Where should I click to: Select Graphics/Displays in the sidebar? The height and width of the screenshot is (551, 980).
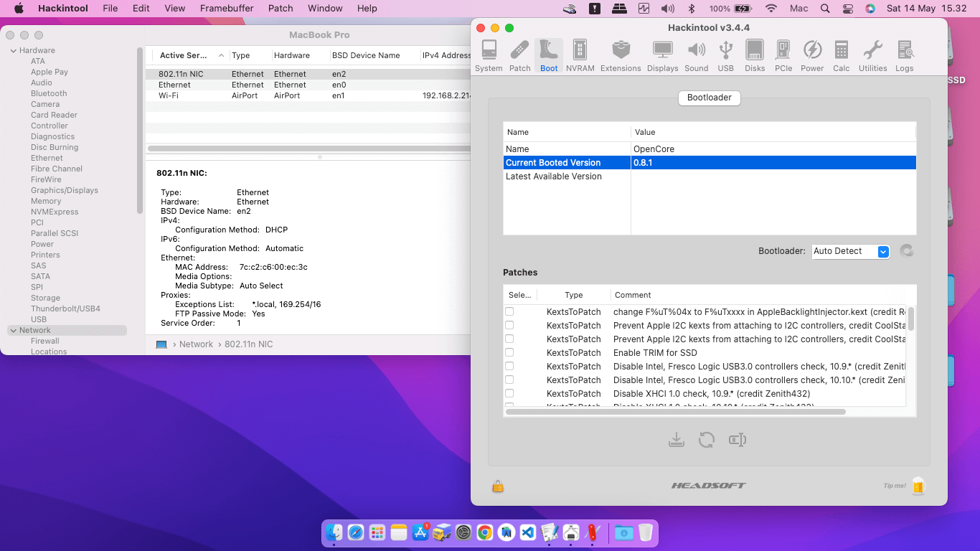[65, 191]
